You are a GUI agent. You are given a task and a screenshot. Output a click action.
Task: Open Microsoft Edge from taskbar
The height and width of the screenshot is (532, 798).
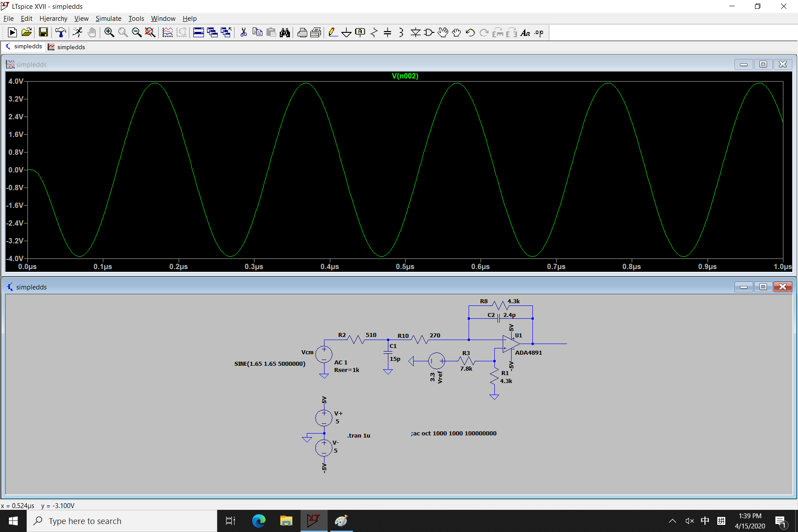259,521
